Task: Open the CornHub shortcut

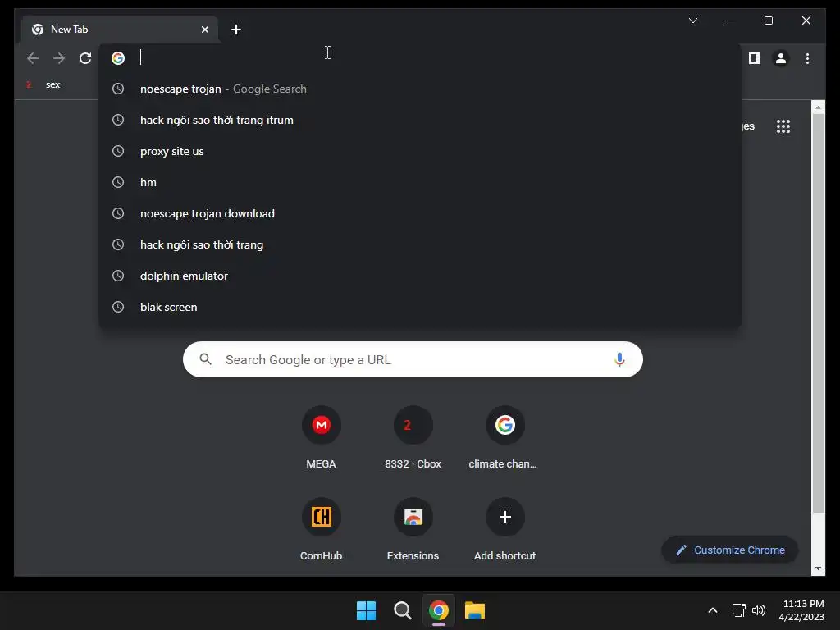Action: pos(321,529)
